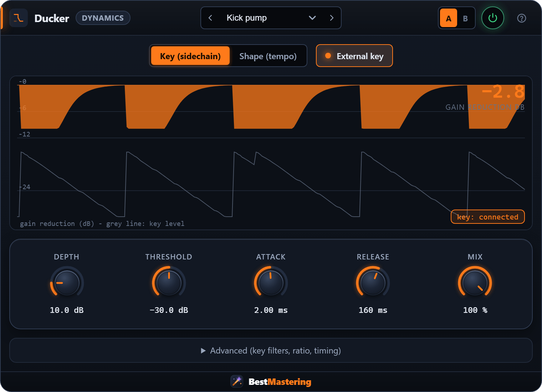Click the THRESHOLD label
The height and width of the screenshot is (392, 542).
169,257
